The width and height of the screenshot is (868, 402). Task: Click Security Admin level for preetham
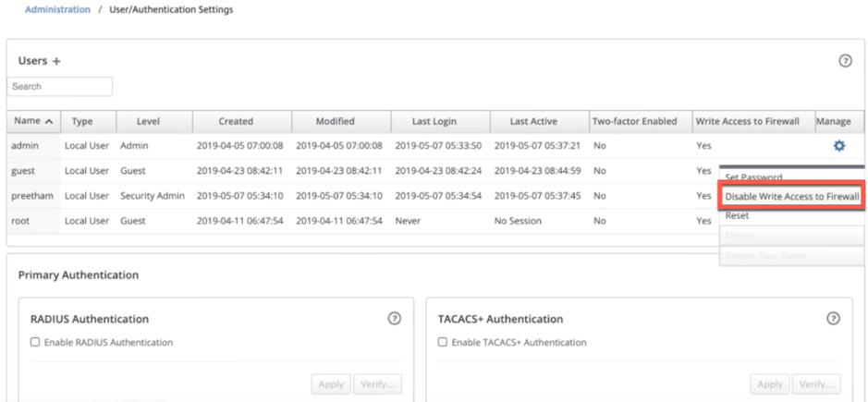pyautogui.click(x=153, y=196)
